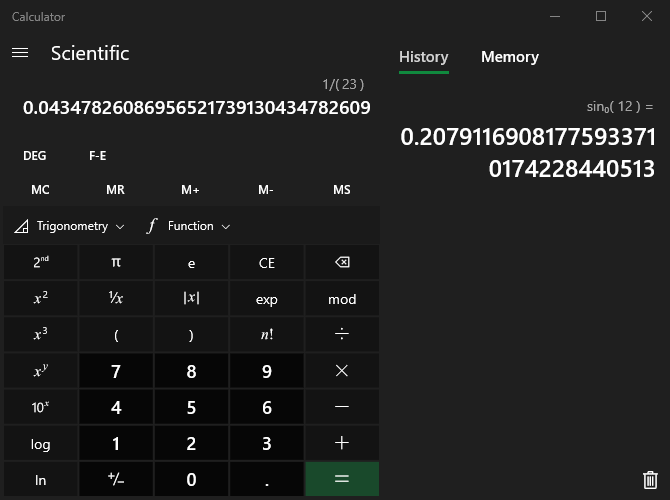
Task: Click the division operator key
Action: click(x=342, y=335)
